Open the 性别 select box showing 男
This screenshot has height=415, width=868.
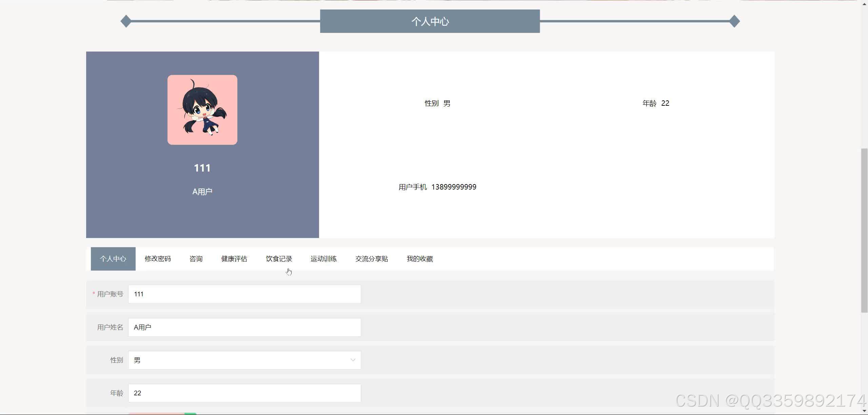[x=237, y=360]
